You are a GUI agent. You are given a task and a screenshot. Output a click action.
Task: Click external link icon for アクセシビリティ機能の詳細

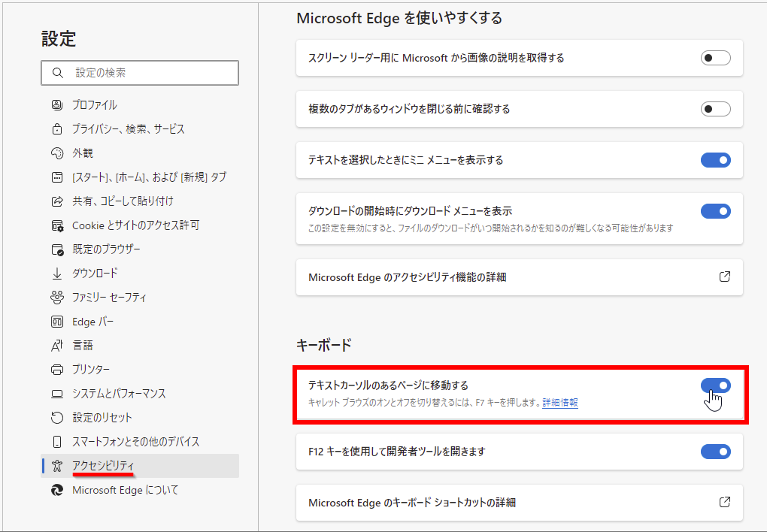[x=724, y=277]
